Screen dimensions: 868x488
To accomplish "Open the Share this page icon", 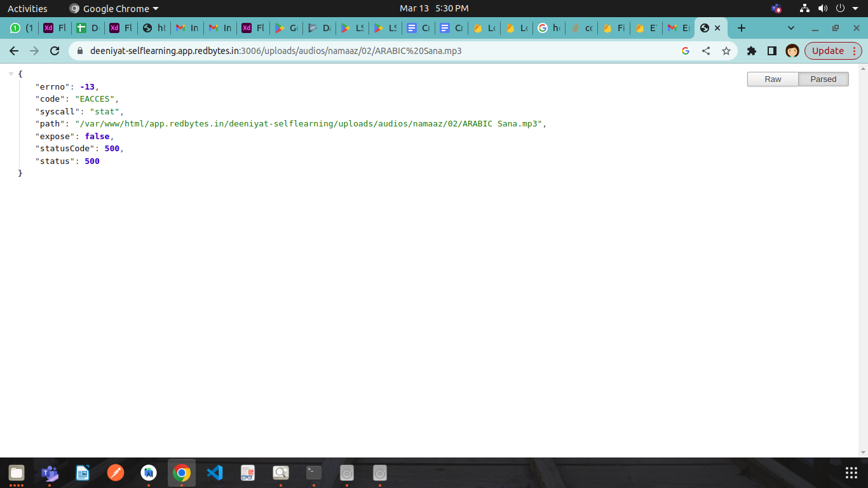I will pos(706,51).
